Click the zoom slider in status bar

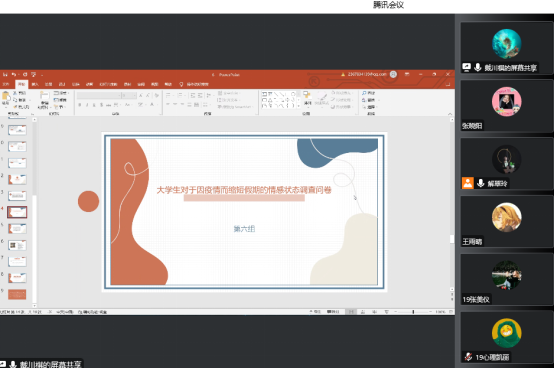pyautogui.click(x=413, y=312)
